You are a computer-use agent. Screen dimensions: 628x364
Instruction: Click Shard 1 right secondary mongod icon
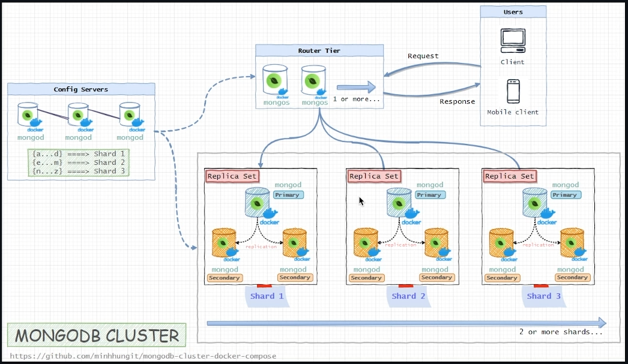295,244
